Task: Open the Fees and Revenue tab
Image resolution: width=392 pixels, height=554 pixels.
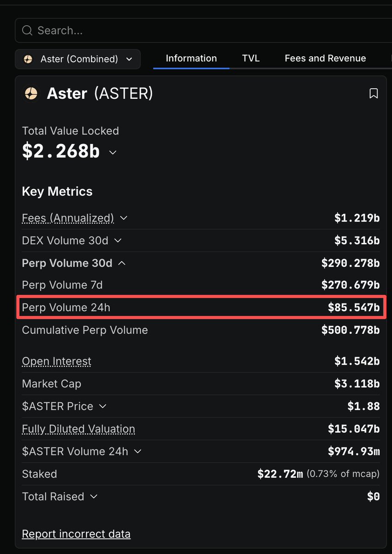Action: coord(325,58)
